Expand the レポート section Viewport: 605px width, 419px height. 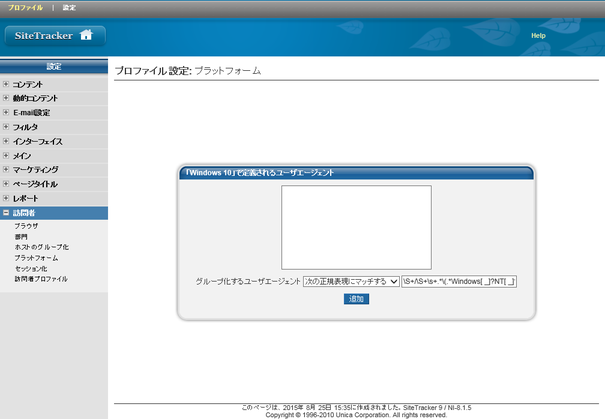[x=6, y=198]
